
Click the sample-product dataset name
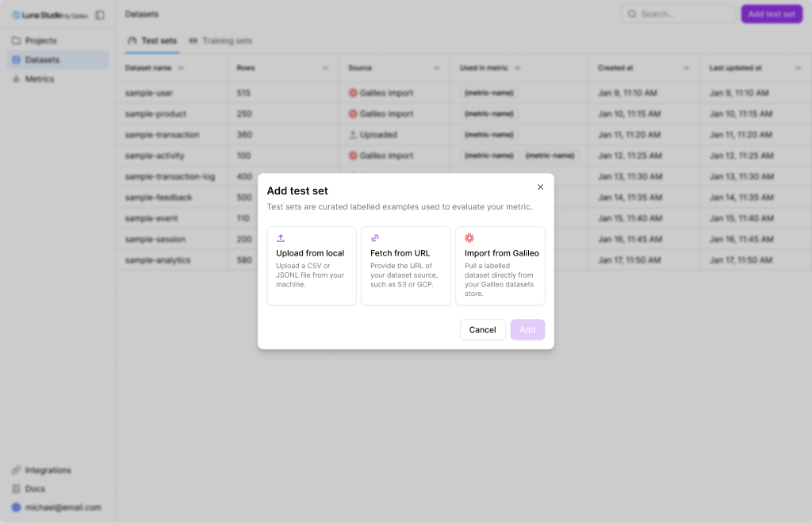coord(156,113)
